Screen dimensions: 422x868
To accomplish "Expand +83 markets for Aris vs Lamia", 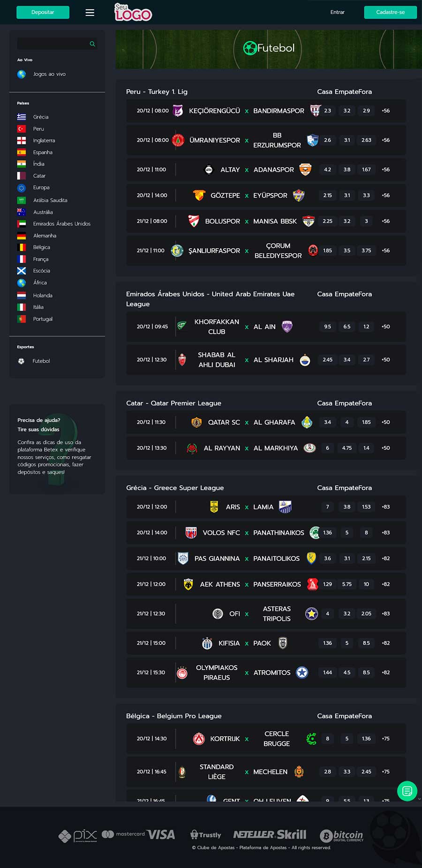I will pyautogui.click(x=385, y=507).
